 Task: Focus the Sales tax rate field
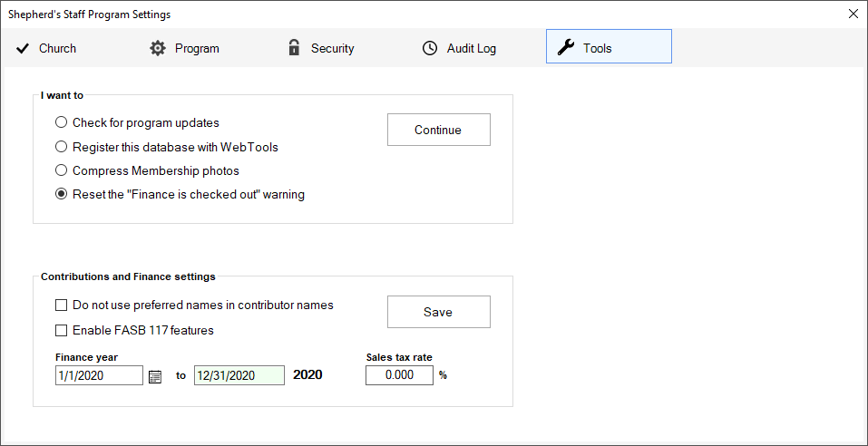[x=399, y=375]
